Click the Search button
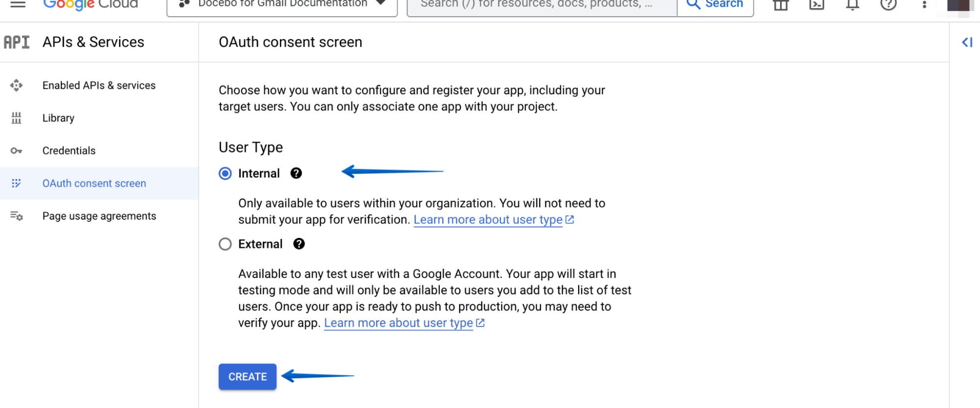The height and width of the screenshot is (408, 980). coord(715,5)
